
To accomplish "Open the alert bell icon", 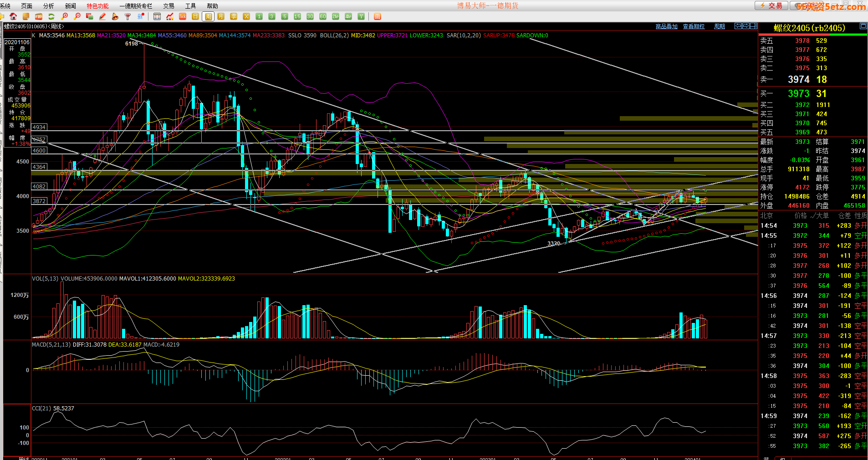I will [x=115, y=16].
